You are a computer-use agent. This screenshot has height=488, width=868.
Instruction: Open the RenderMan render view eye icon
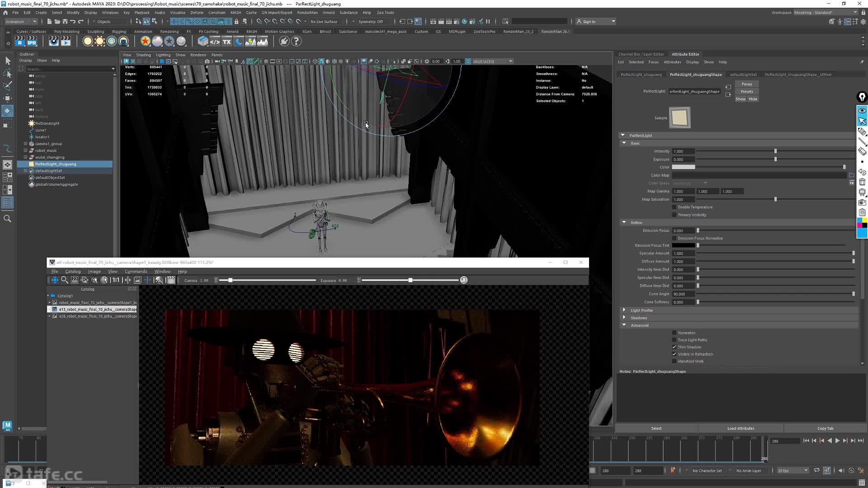53,42
